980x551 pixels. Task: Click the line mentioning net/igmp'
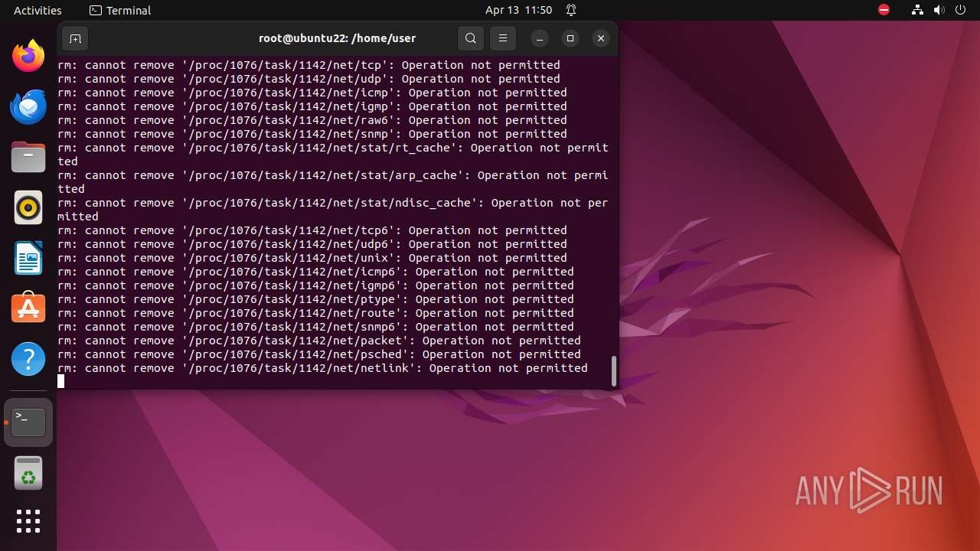coord(312,106)
